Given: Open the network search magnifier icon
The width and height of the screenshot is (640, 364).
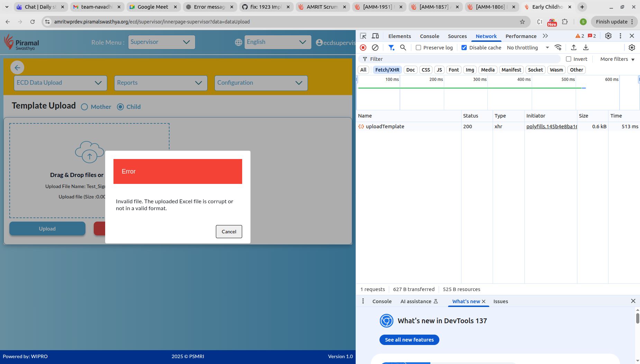Looking at the screenshot, I should (x=403, y=48).
